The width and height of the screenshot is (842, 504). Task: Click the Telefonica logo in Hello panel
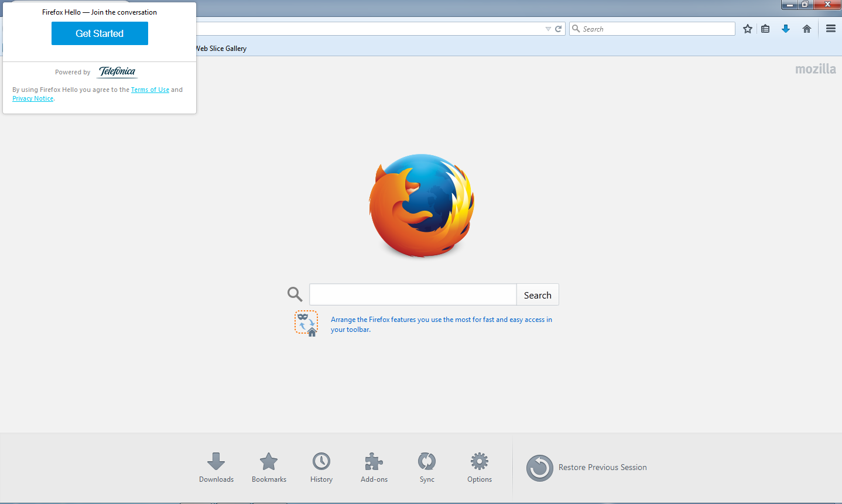tap(117, 71)
